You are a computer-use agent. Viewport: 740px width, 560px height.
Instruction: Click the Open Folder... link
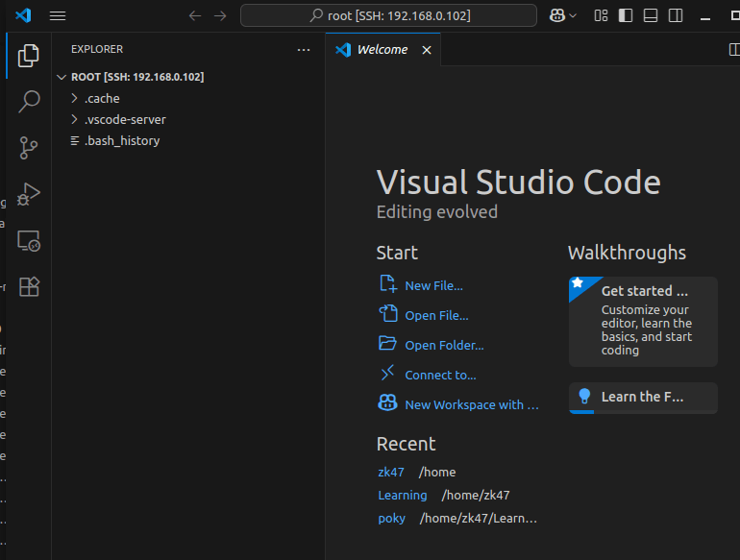click(x=444, y=345)
